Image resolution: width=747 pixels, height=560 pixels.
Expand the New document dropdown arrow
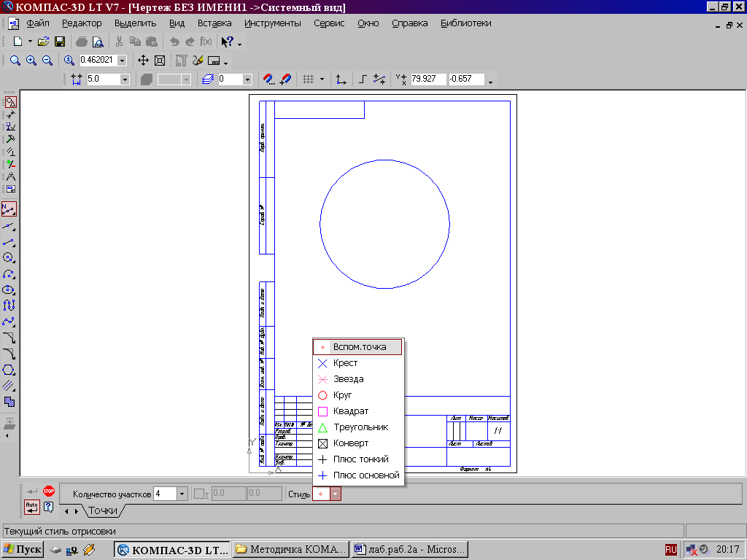tap(30, 42)
